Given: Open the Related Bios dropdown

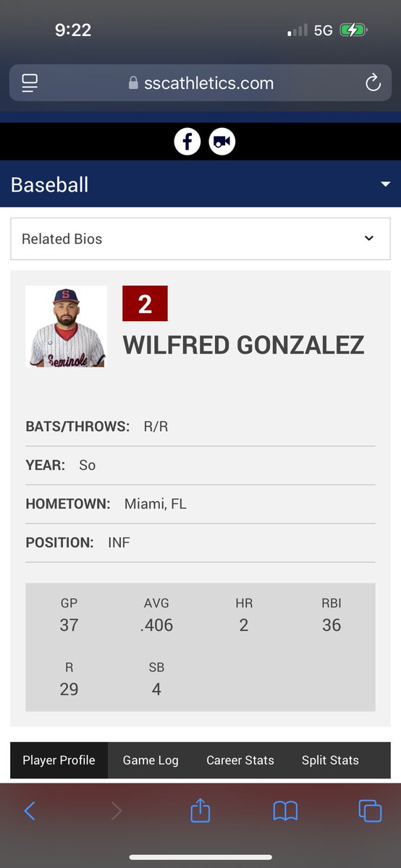Looking at the screenshot, I should (x=200, y=239).
